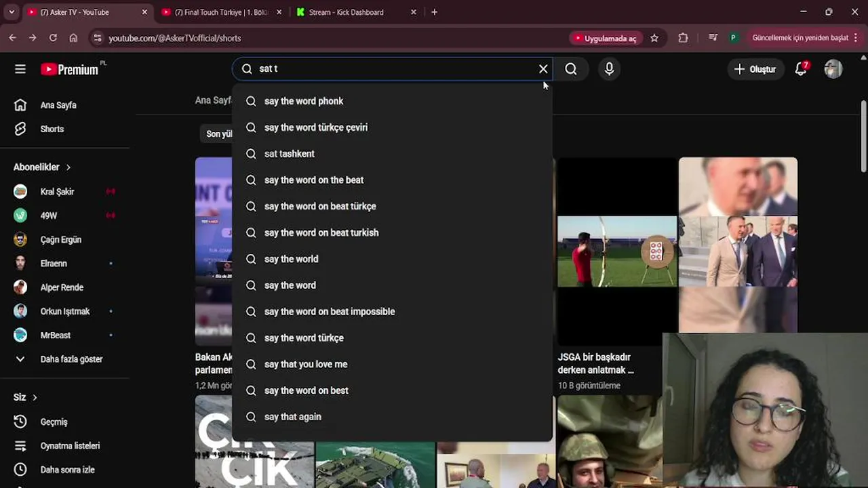This screenshot has width=868, height=488.
Task: Open the account avatar menu
Action: (833, 68)
